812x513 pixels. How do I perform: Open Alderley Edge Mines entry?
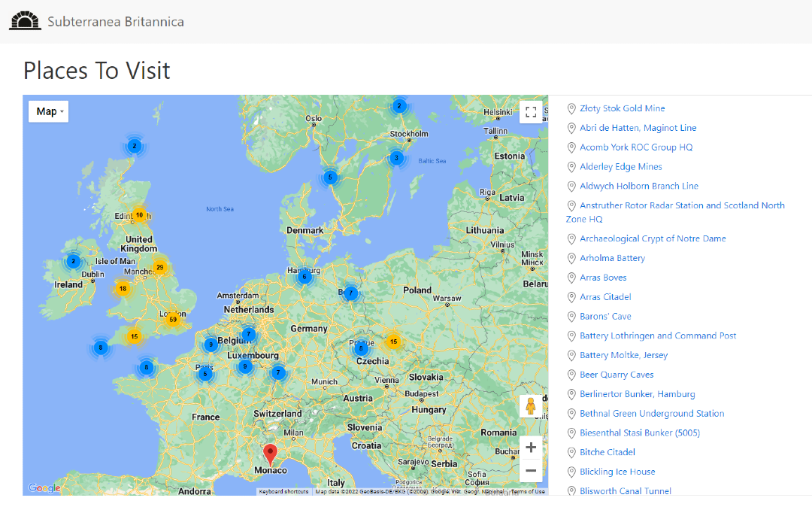click(620, 167)
